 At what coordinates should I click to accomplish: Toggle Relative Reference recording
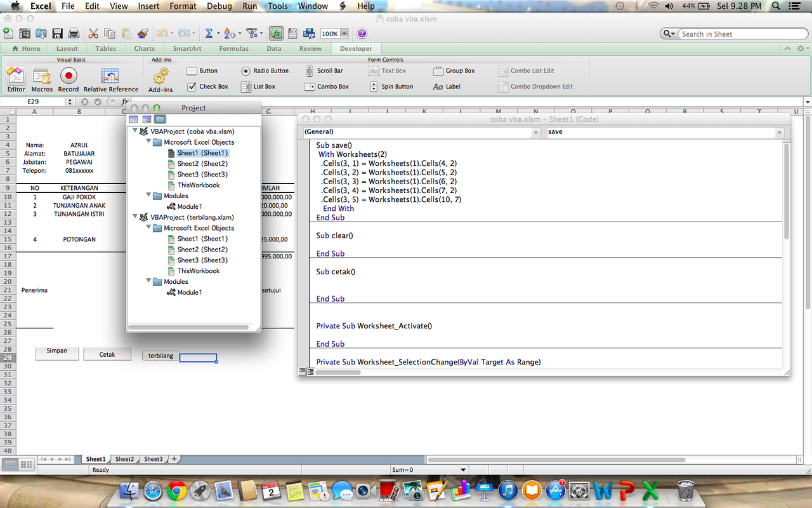(x=110, y=77)
